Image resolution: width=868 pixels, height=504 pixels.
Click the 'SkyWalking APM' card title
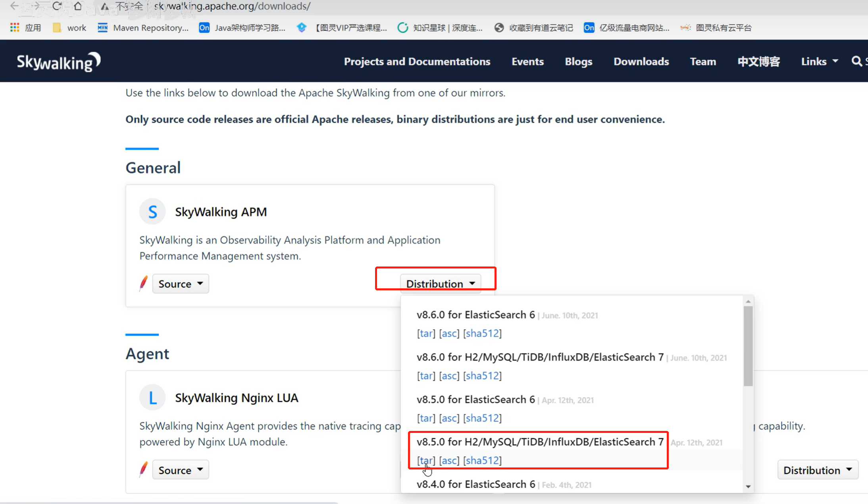pos(221,212)
